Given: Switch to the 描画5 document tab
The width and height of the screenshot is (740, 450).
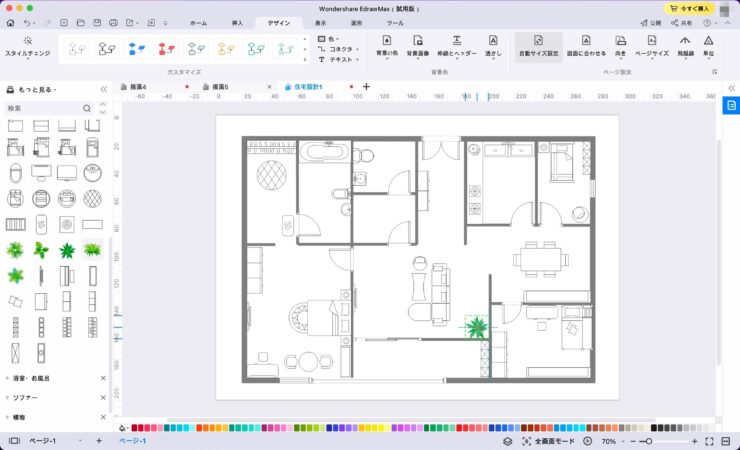Looking at the screenshot, I should pos(220,87).
